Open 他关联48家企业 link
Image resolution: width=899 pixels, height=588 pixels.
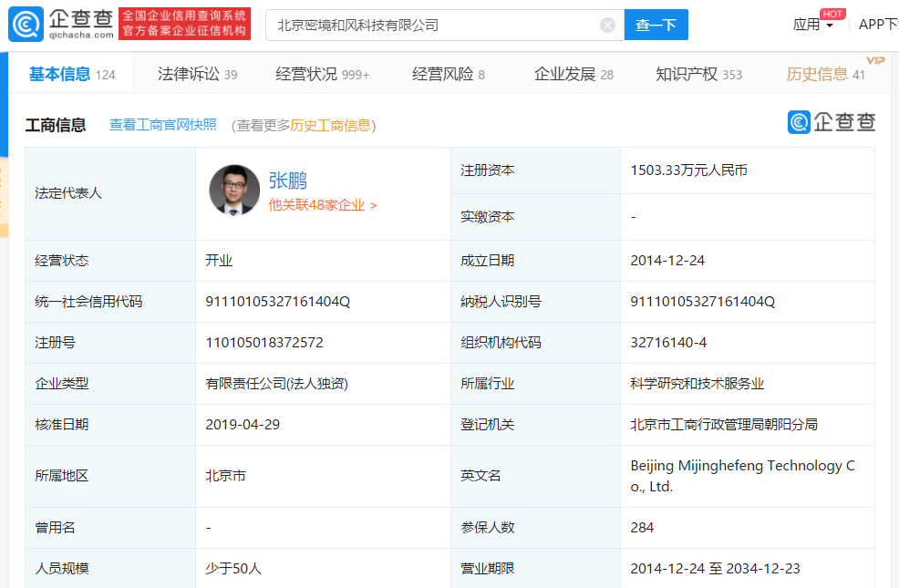click(322, 205)
